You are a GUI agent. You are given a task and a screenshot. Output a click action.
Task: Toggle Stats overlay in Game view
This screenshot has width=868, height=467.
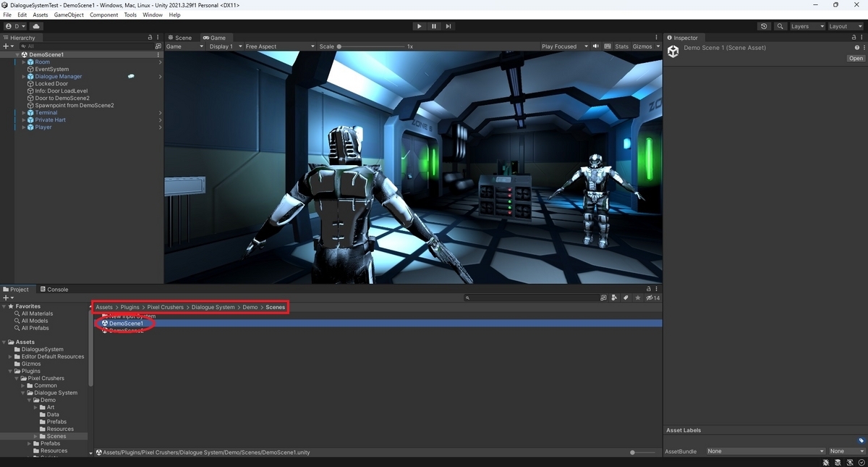[622, 46]
